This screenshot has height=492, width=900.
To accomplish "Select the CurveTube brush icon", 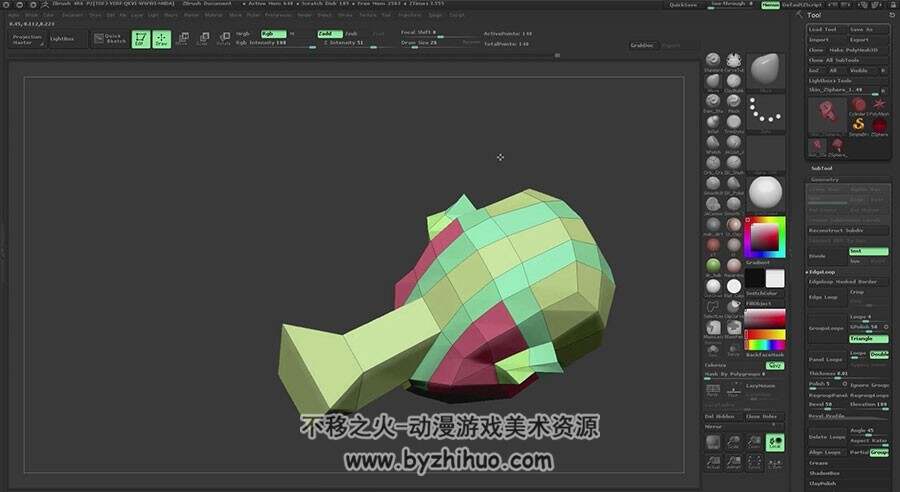I will (734, 62).
